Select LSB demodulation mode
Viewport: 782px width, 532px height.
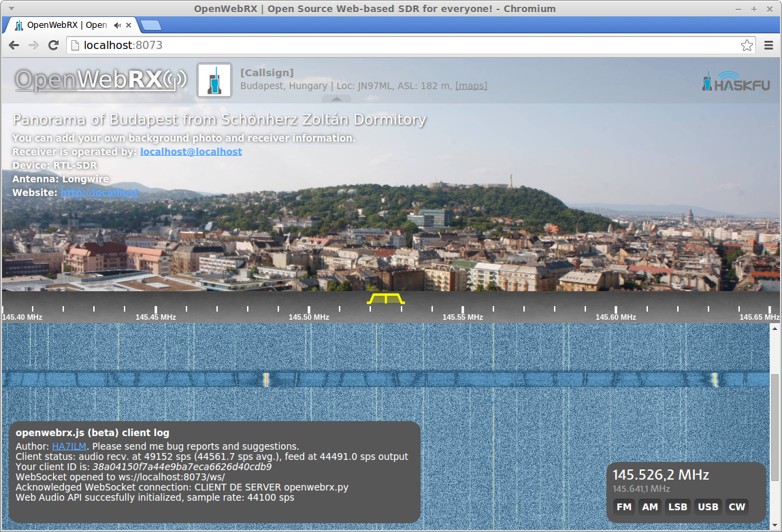677,507
